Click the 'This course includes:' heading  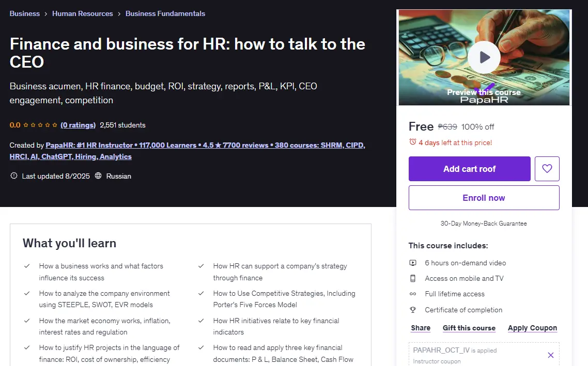(x=448, y=246)
